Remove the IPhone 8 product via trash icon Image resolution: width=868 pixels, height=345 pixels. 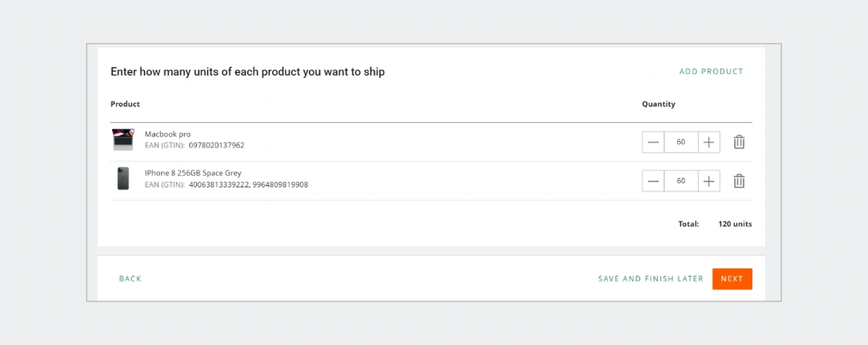coord(739,181)
